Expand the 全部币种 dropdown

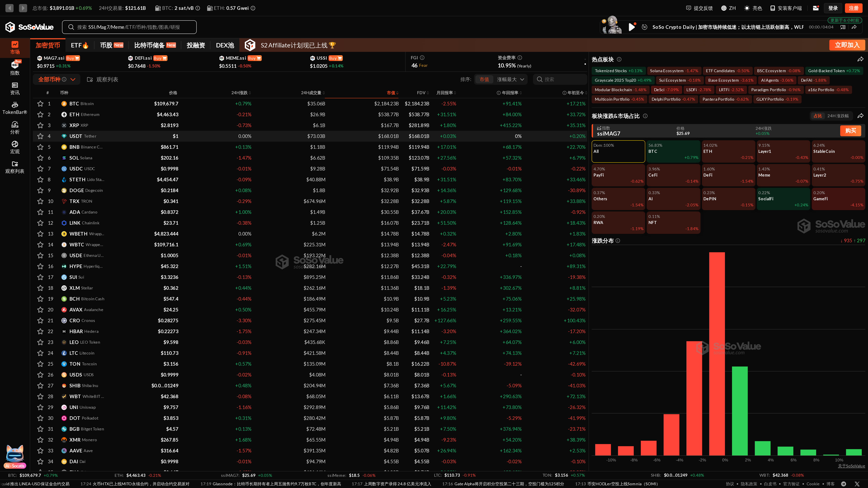pyautogui.click(x=57, y=79)
